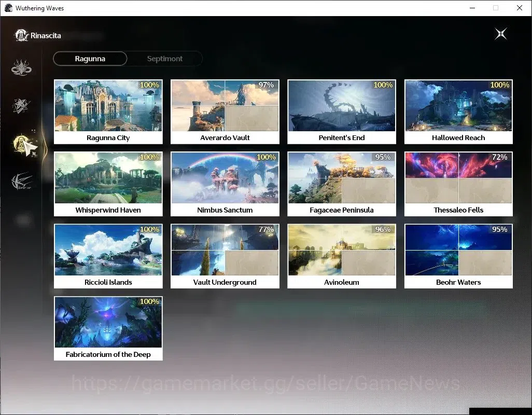
Task: Open the Averardo Vault thumbnail
Action: tap(225, 112)
